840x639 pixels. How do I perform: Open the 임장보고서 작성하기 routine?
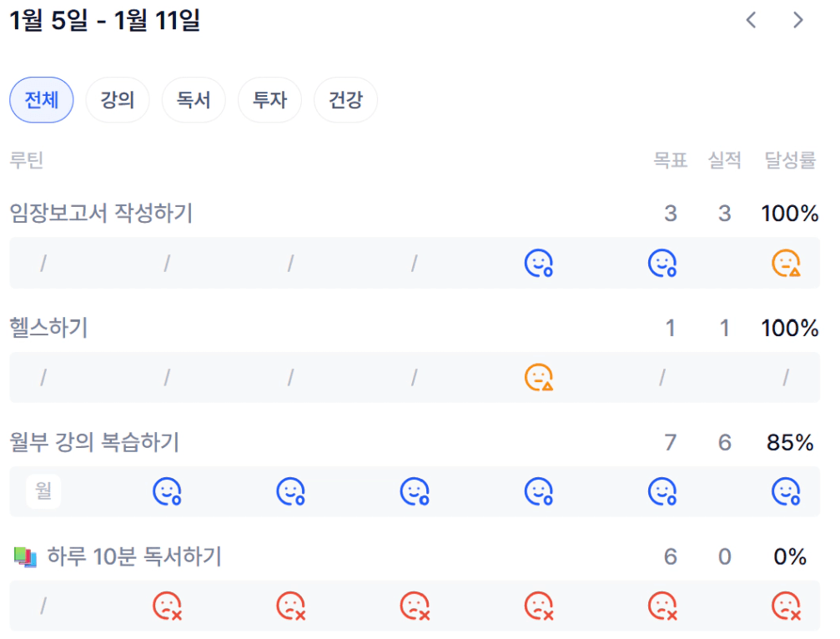[x=101, y=214]
